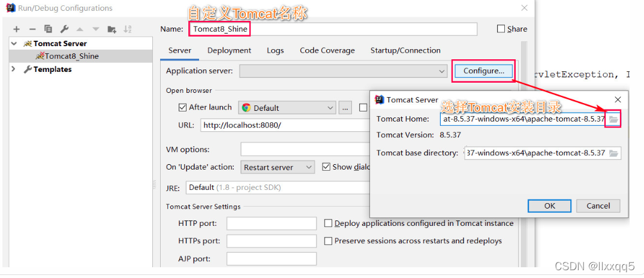
Task: Select Tomcat8_Shine configuration in tree
Action: tap(80, 56)
